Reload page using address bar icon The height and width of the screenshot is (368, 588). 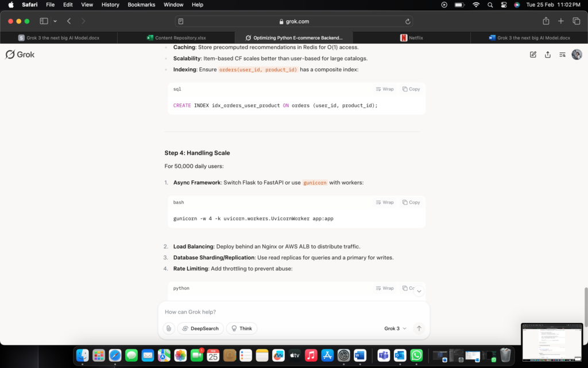click(408, 21)
